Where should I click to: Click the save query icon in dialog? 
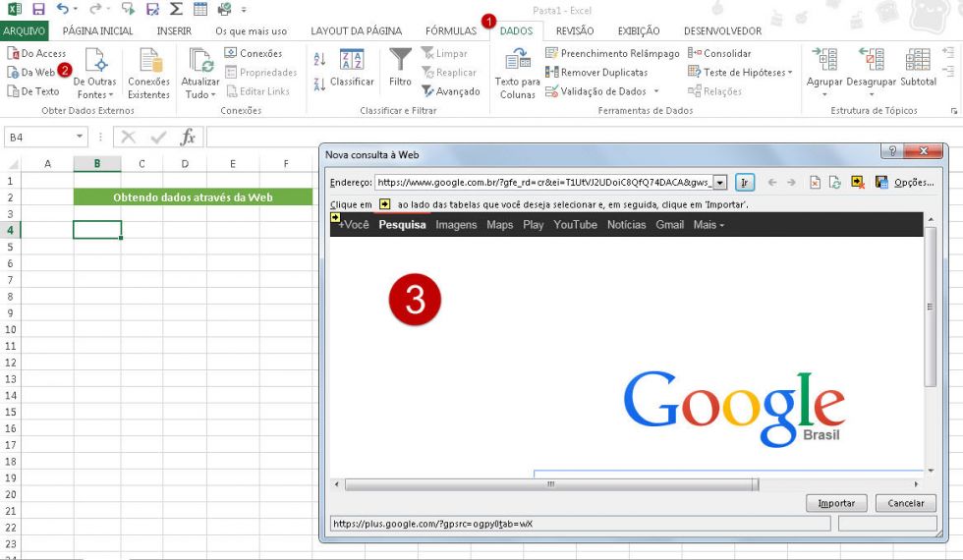pos(881,183)
